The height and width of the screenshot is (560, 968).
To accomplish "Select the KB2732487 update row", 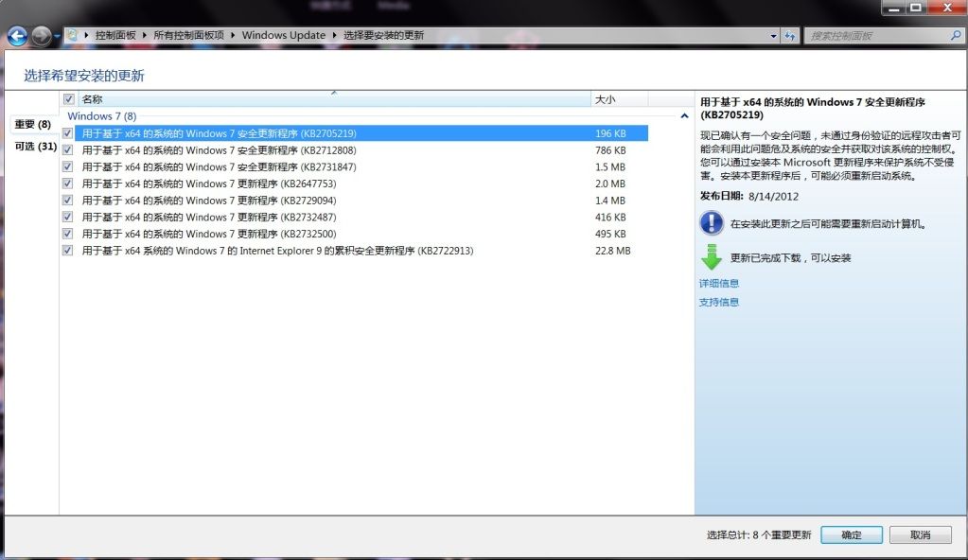I will coord(361,217).
